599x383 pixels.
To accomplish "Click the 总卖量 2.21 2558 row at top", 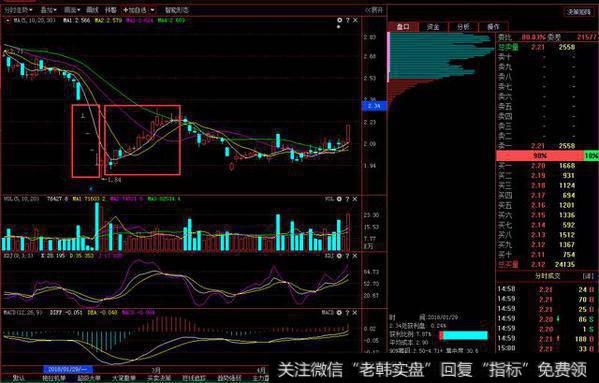I will pos(547,47).
